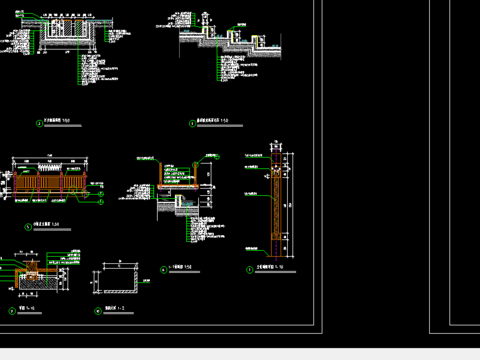Click lower green callout bubble right of fence
The width and height of the screenshot is (480, 360).
pos(101,202)
